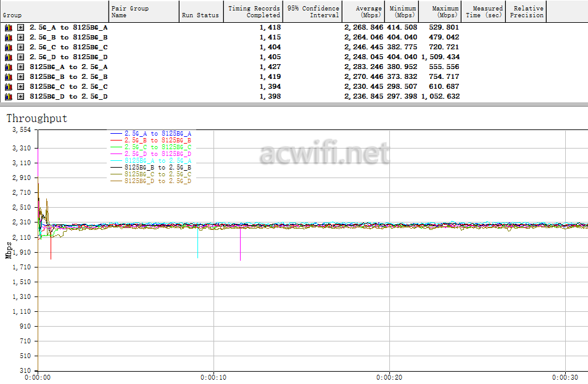This screenshot has width=588, height=384.
Task: Click chart icon for 2.5G_B to 8125BG_B row
Action: click(x=9, y=38)
